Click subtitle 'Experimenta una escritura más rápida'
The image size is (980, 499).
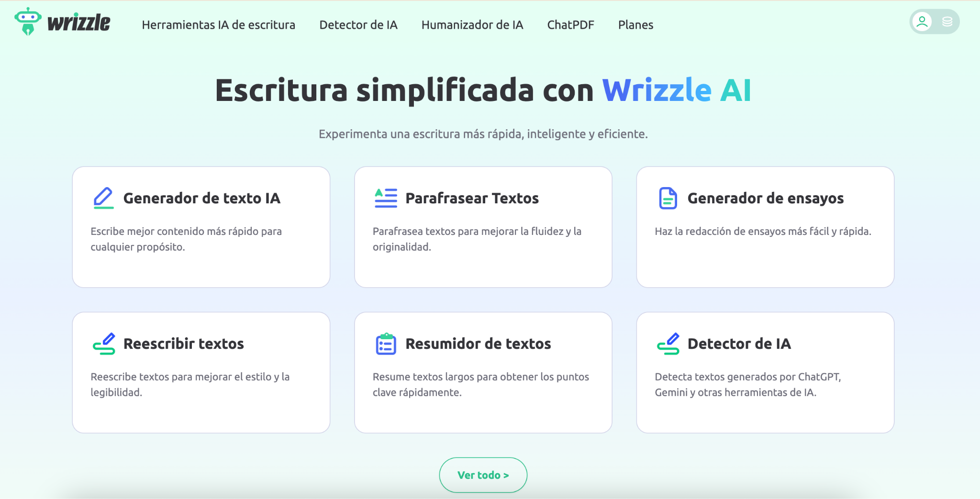click(x=422, y=134)
